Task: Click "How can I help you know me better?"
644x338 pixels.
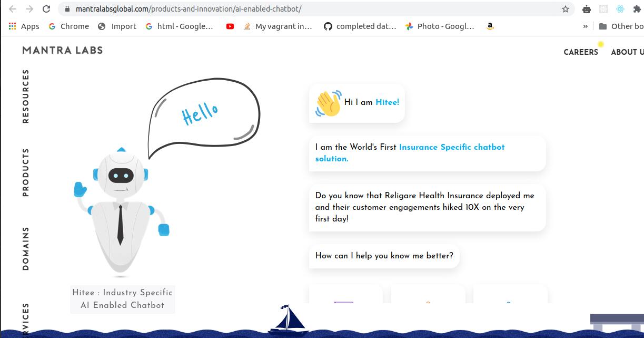Action: point(384,256)
